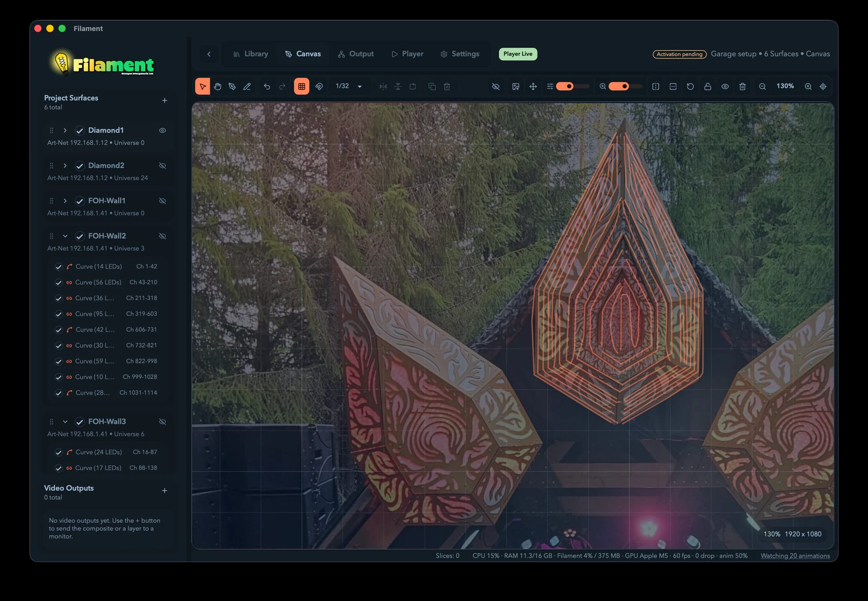This screenshot has width=868, height=601.
Task: Open the 1/32 grid size dropdown
Action: click(349, 86)
